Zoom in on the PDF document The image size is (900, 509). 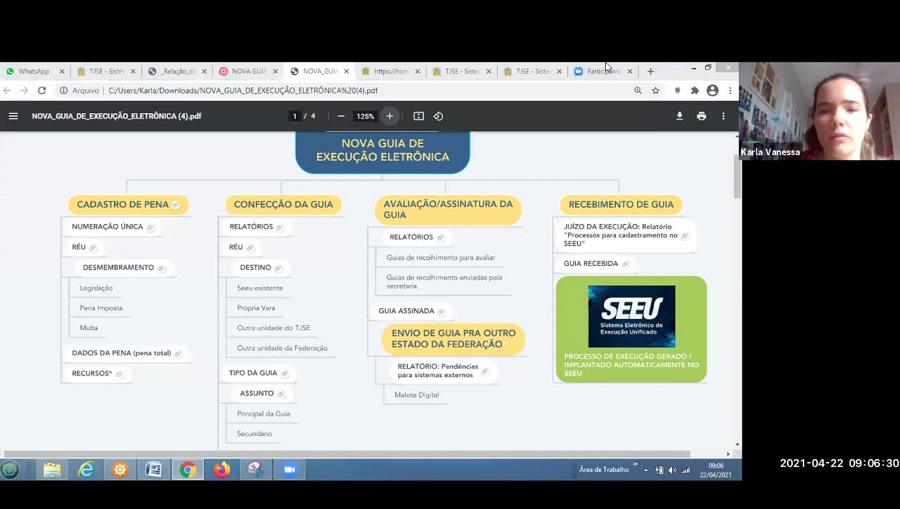coord(390,116)
